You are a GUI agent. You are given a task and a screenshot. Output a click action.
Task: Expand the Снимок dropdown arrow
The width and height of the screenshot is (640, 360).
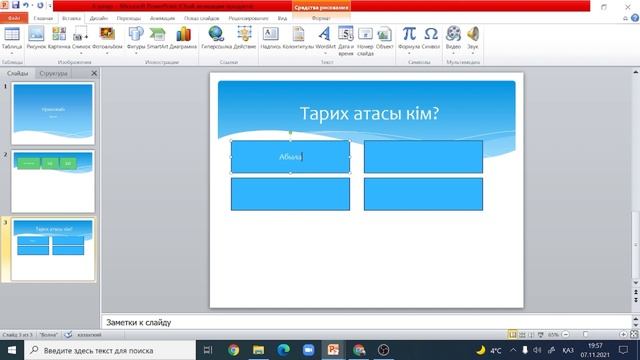(x=81, y=53)
